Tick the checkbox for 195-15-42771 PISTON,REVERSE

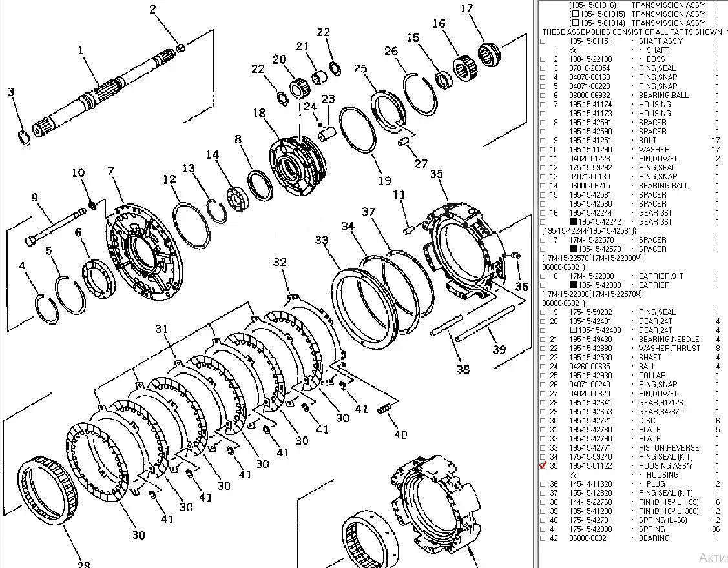(x=543, y=449)
